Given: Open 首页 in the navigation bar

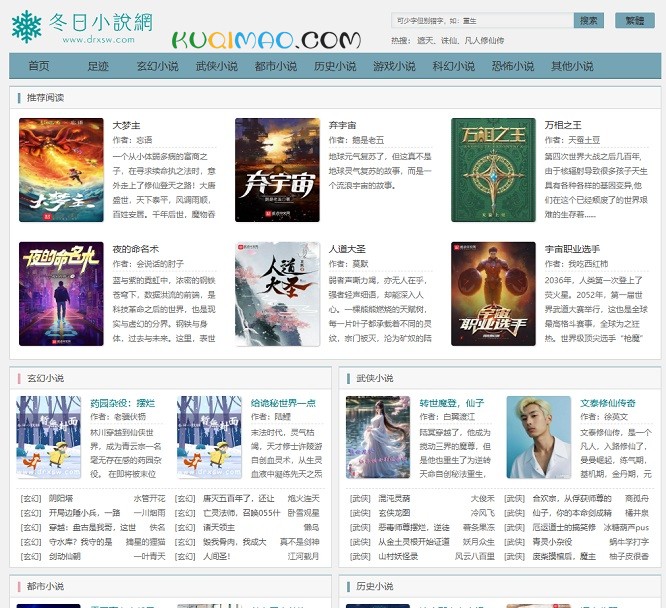Looking at the screenshot, I should [x=39, y=66].
